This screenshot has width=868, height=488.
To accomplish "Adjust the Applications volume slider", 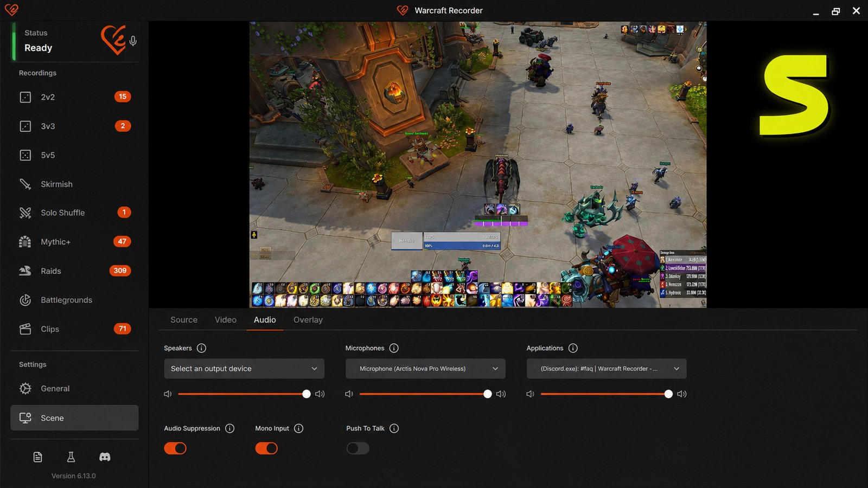I will (605, 394).
